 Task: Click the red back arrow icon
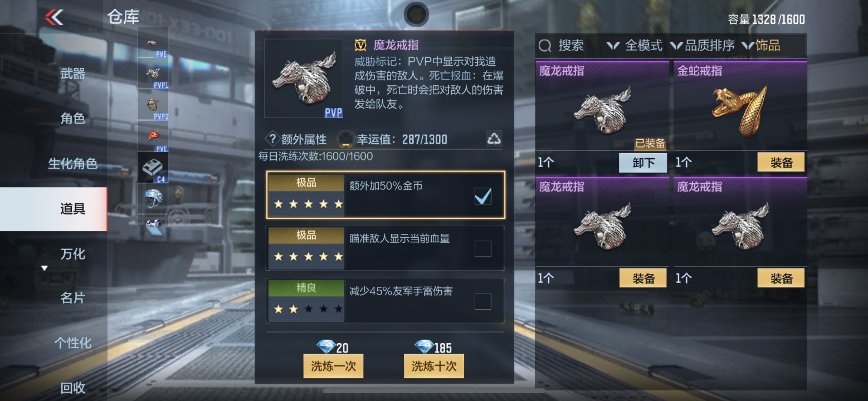click(54, 17)
